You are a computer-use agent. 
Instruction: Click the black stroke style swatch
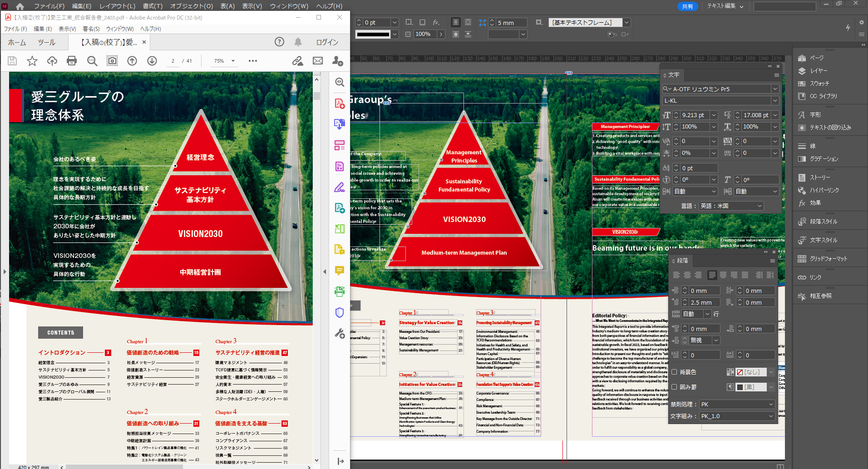[373, 34]
